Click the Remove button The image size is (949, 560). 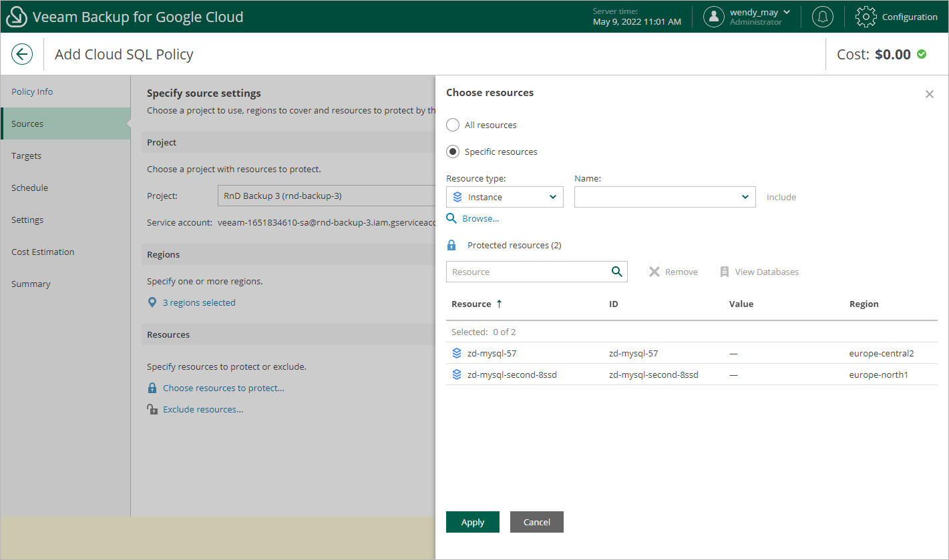click(x=673, y=272)
